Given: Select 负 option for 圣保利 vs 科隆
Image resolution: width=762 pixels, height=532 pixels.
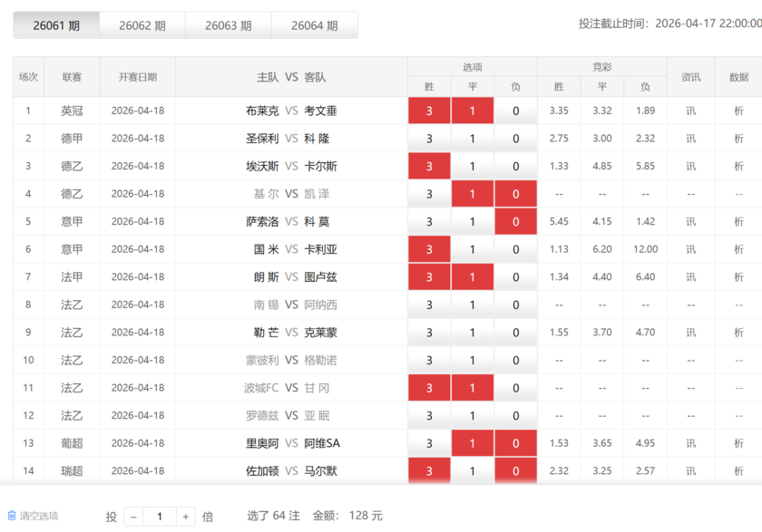Looking at the screenshot, I should click(515, 138).
